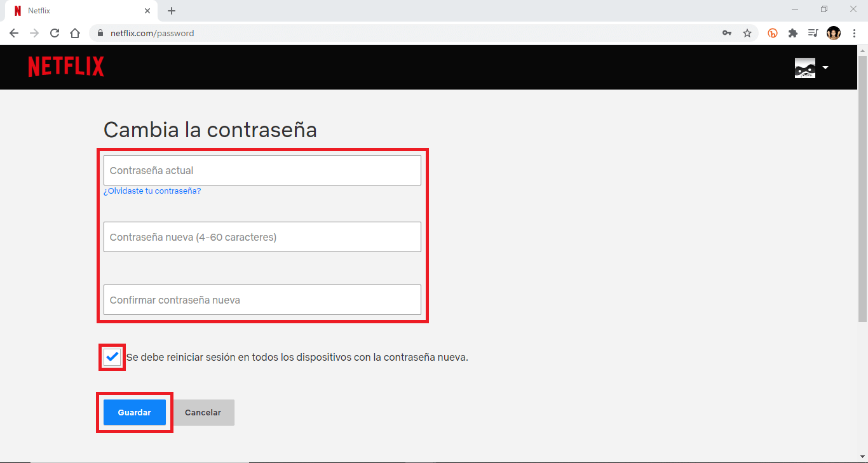Open the media control icon
The height and width of the screenshot is (463, 868).
813,33
